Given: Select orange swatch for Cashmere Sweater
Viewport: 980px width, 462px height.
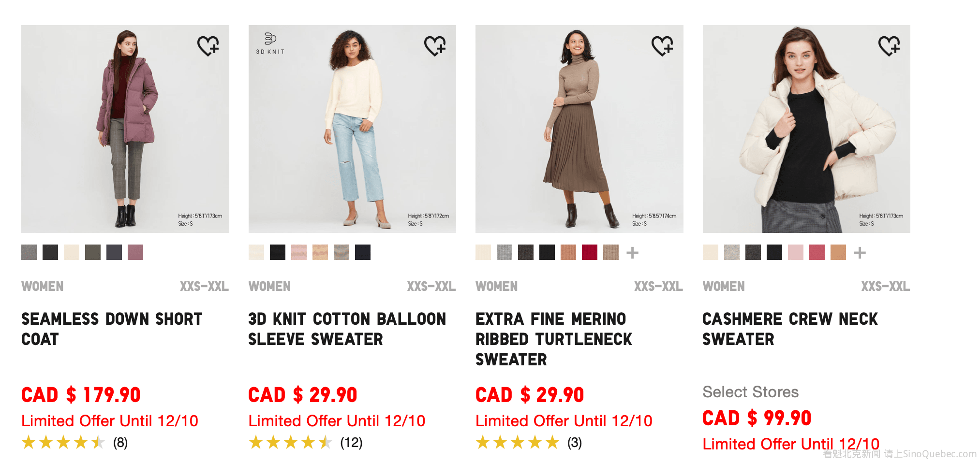Looking at the screenshot, I should 838,252.
